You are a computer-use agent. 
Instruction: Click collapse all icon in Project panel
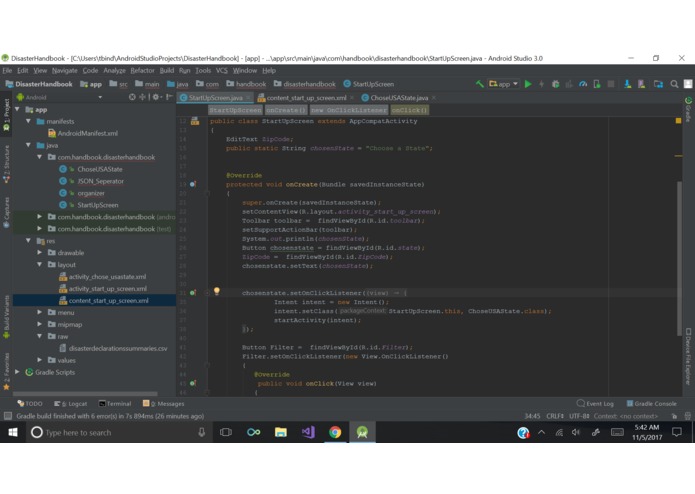coord(142,97)
